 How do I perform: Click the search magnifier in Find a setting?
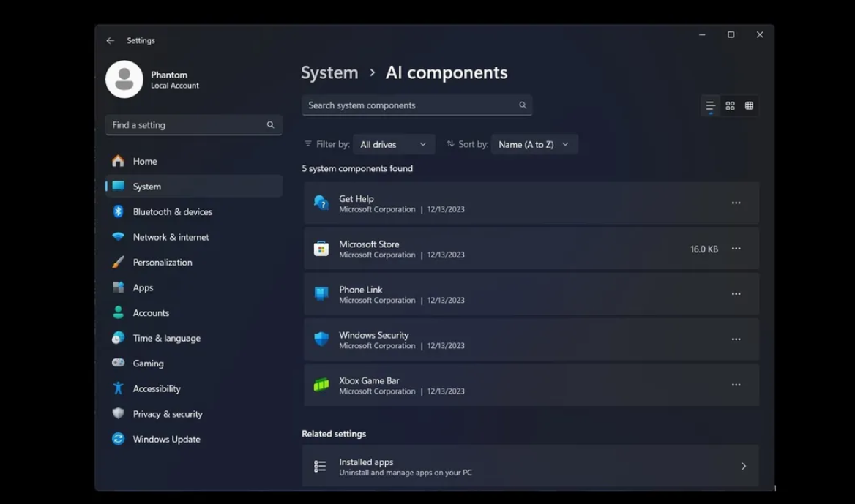coord(270,125)
